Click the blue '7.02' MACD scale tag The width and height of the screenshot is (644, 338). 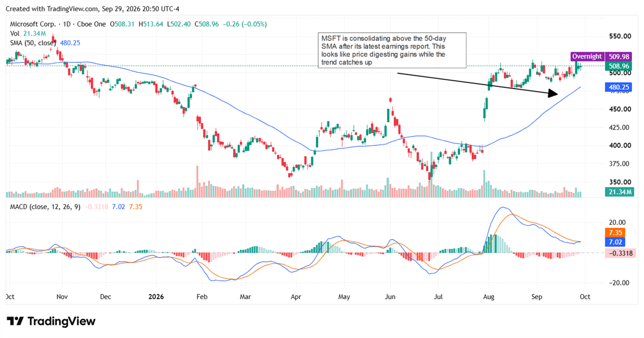click(614, 242)
